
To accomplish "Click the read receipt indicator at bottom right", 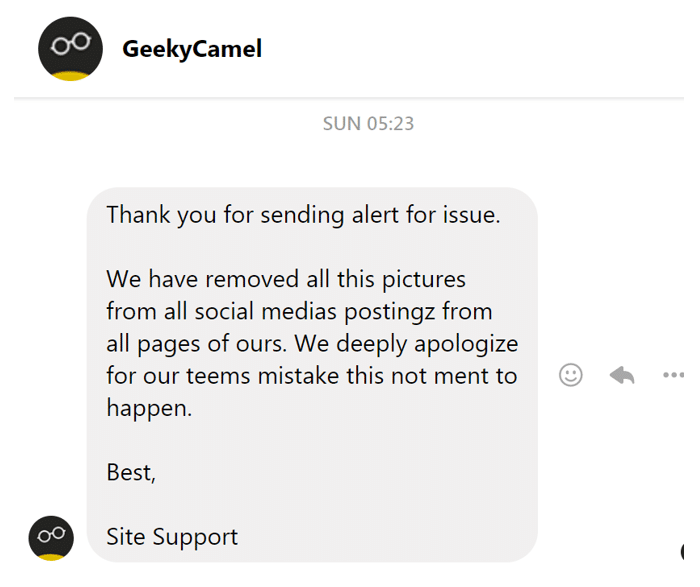I will pos(682,552).
